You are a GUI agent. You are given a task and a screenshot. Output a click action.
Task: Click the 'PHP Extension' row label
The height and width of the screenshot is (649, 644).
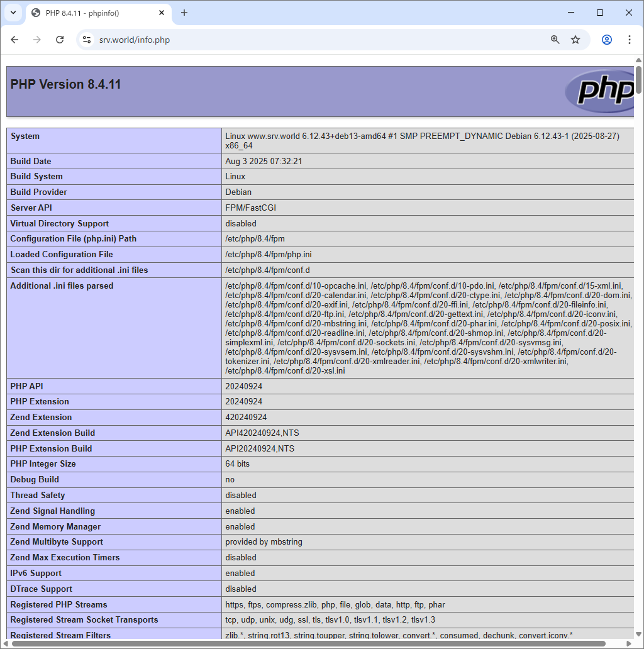[40, 402]
